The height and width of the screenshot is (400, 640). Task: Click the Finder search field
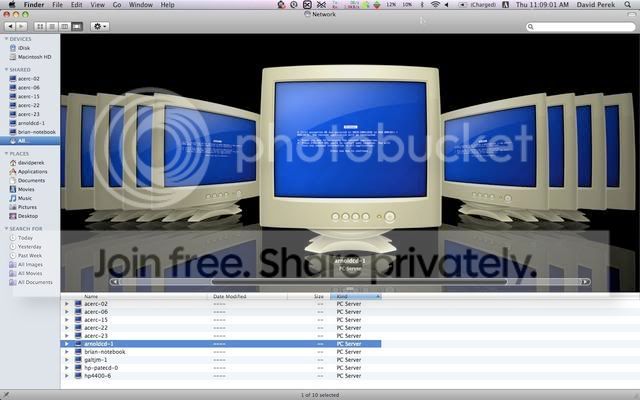point(581,27)
